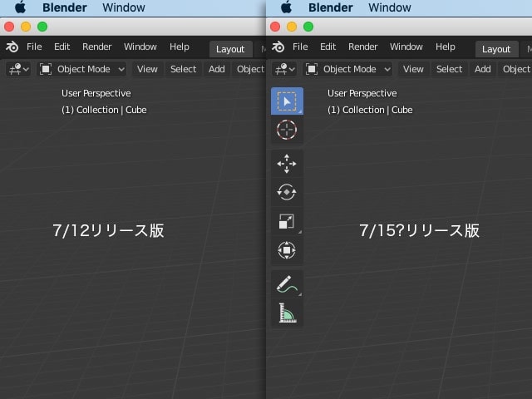Expand editor type selector in left window
This screenshot has width=532, height=399.
(x=18, y=69)
